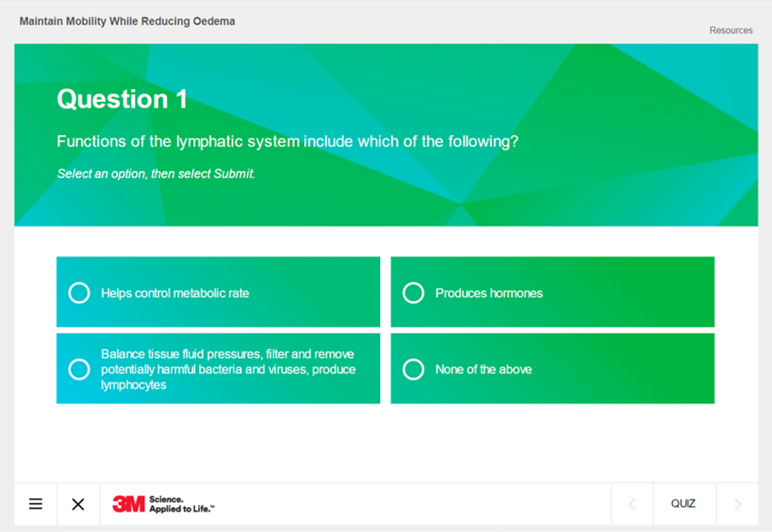Open the hamburger menu icon

coord(36,504)
